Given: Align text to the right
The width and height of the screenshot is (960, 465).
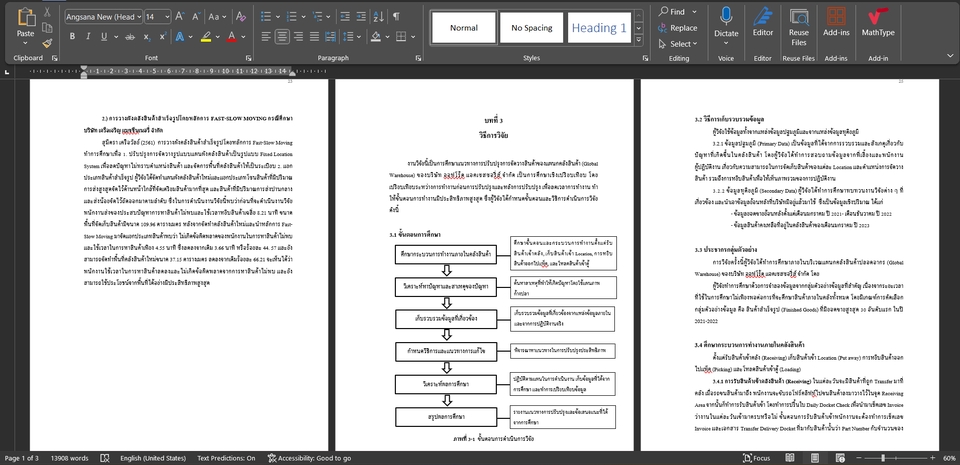Looking at the screenshot, I should (x=298, y=37).
